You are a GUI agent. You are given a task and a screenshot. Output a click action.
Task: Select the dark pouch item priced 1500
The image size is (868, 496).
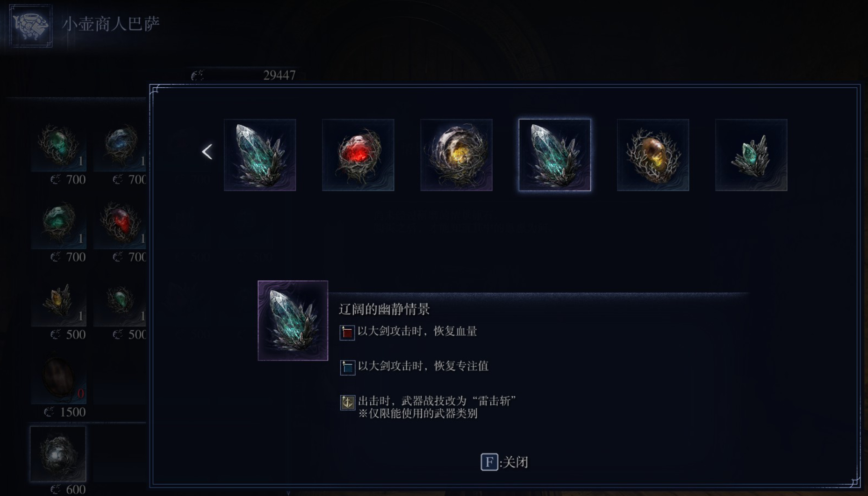(x=58, y=379)
